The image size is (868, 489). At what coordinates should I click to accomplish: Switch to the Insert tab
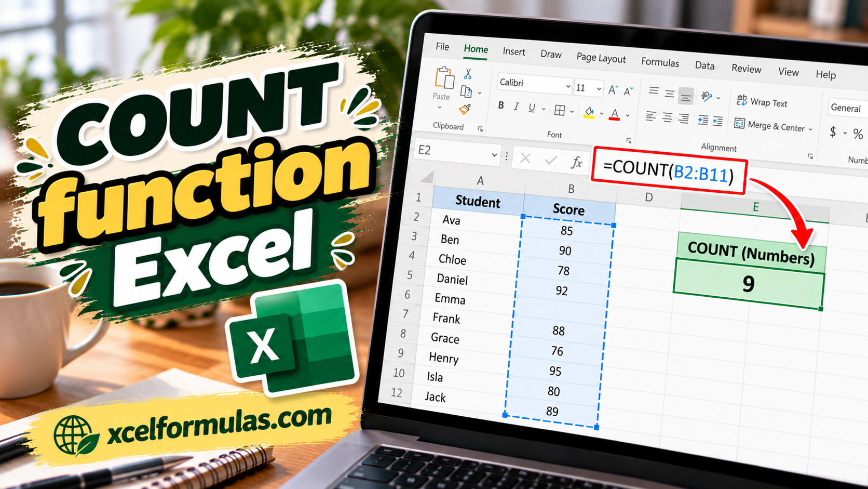coord(514,51)
